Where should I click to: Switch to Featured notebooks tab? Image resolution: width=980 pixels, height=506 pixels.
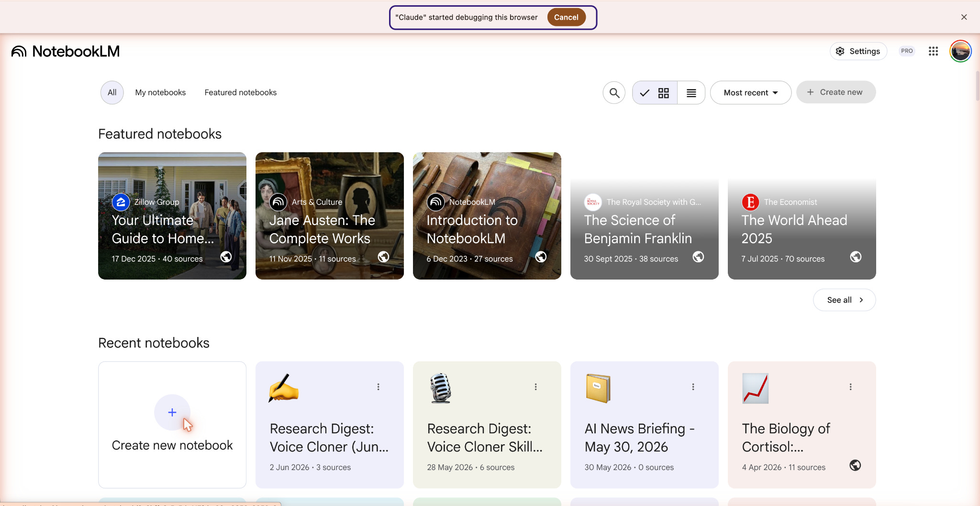coord(241,92)
